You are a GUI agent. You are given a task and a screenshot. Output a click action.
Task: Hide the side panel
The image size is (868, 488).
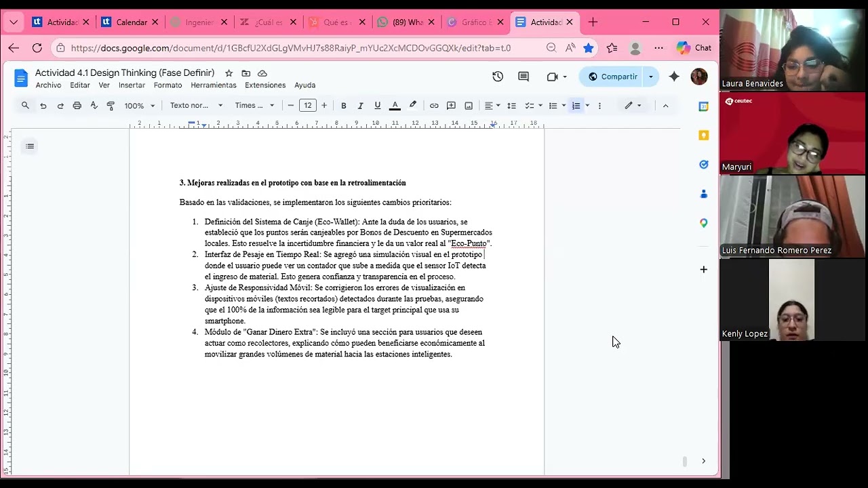pyautogui.click(x=703, y=461)
